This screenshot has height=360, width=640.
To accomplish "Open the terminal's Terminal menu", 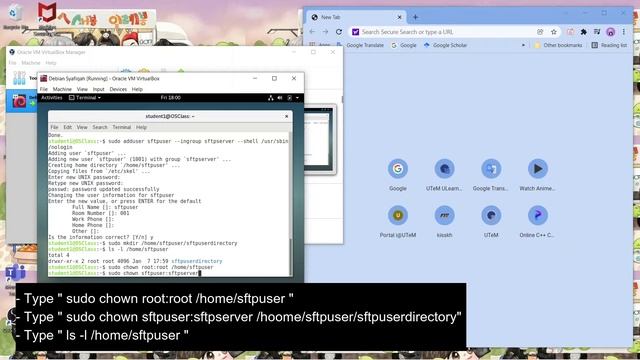I will click(x=122, y=127).
